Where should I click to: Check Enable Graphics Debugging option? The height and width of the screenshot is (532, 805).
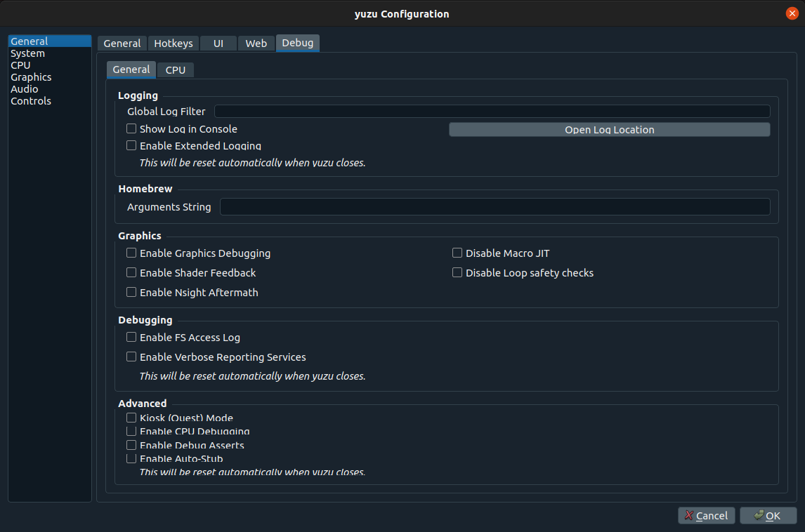pos(131,253)
